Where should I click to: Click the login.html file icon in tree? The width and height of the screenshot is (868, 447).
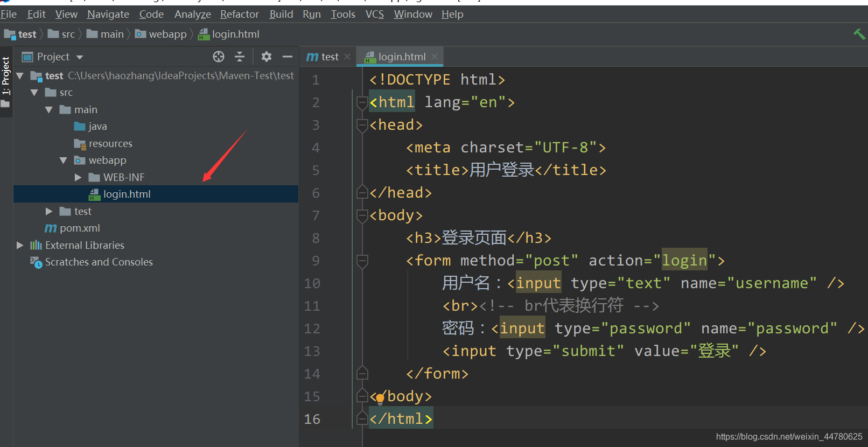pos(94,194)
